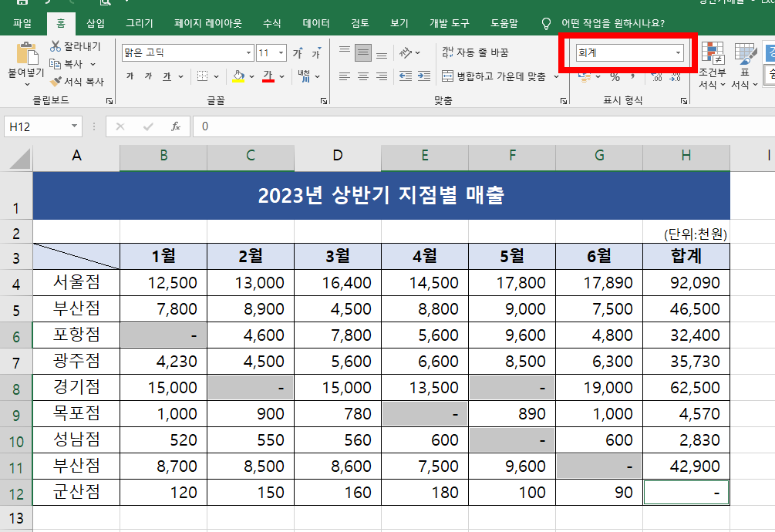This screenshot has width=775, height=532.
Task: Open the 맞춤 group dialog launcher
Action: [x=564, y=101]
